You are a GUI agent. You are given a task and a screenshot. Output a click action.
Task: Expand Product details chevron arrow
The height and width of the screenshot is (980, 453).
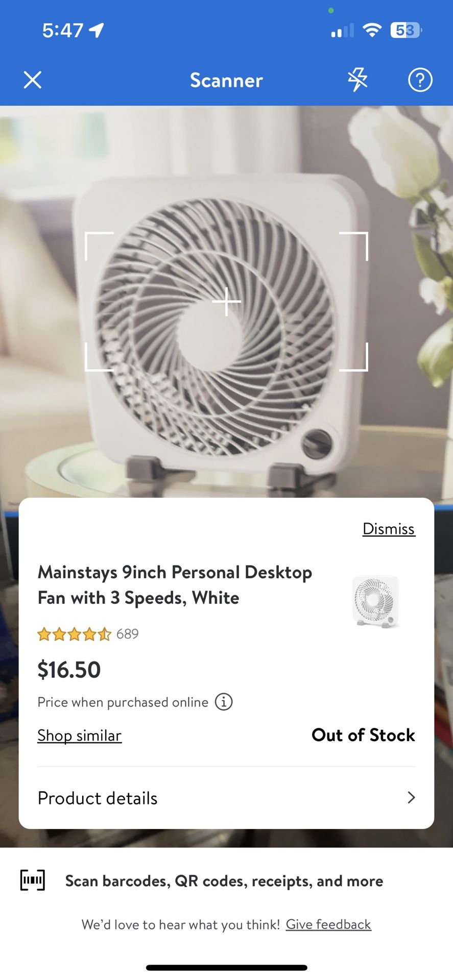(x=411, y=797)
